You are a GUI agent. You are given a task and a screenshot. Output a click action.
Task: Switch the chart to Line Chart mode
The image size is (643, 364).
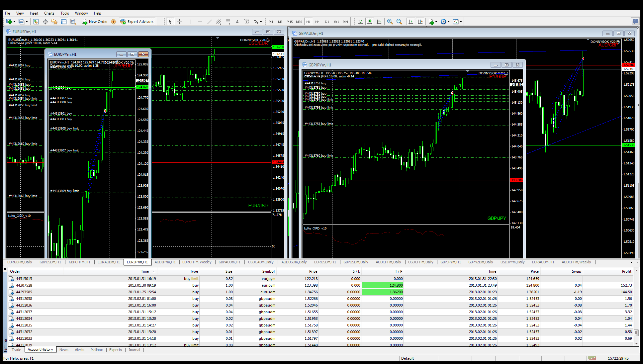pyautogui.click(x=379, y=22)
